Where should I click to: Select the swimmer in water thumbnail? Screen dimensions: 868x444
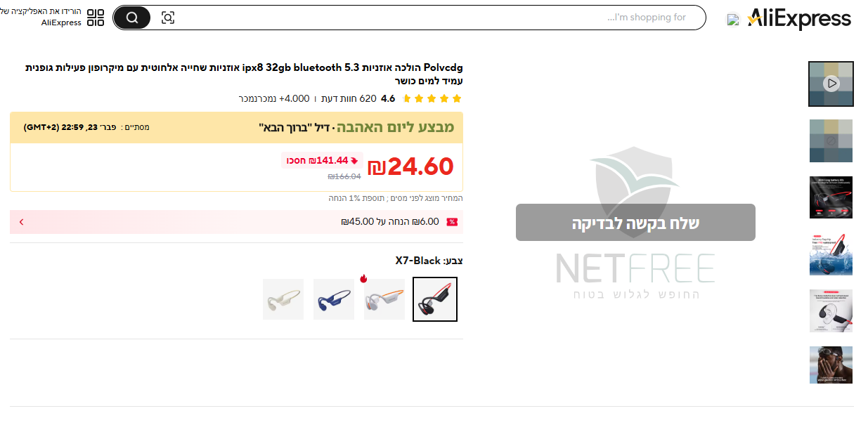(831, 254)
